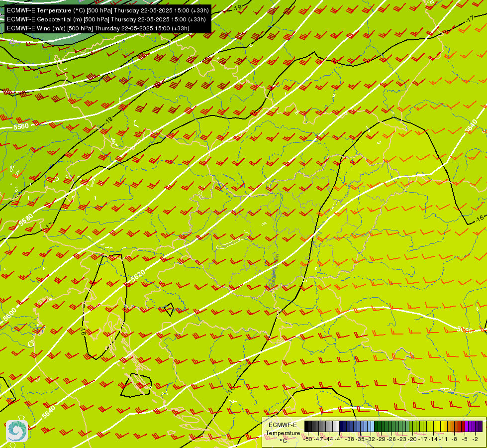Click the -47 value in temperature legend

[x=319, y=439]
